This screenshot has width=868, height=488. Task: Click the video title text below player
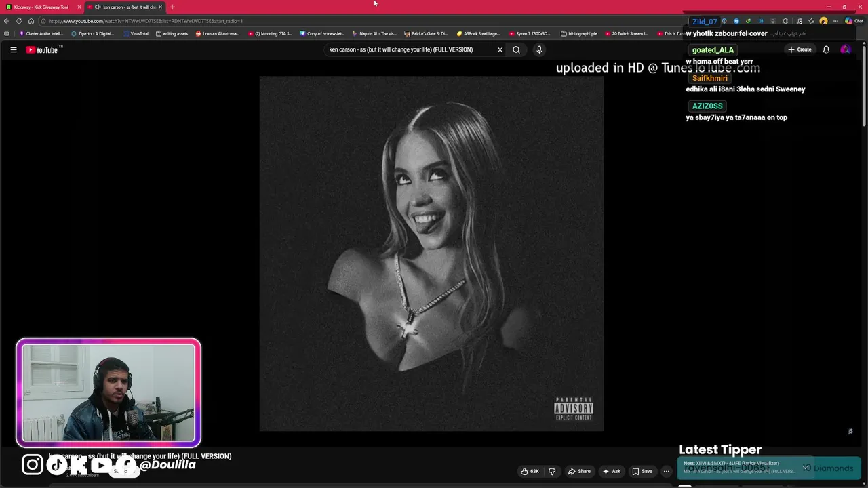140,456
